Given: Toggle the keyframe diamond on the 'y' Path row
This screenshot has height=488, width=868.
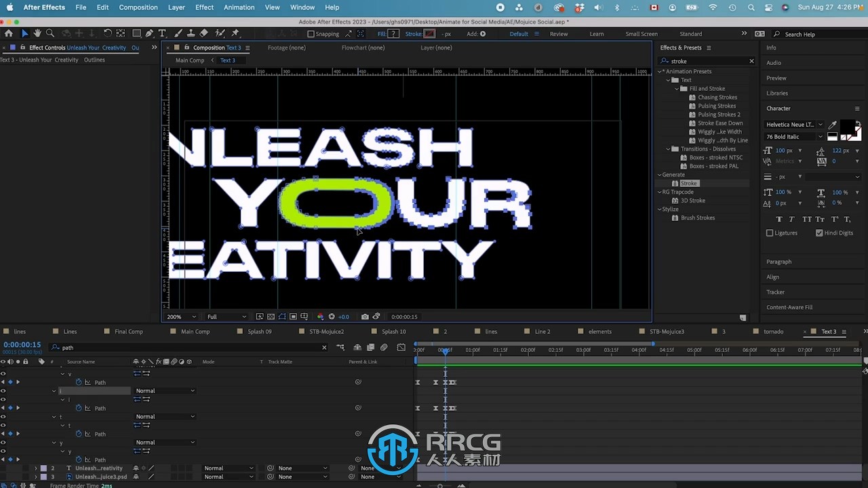Looking at the screenshot, I should [9, 460].
